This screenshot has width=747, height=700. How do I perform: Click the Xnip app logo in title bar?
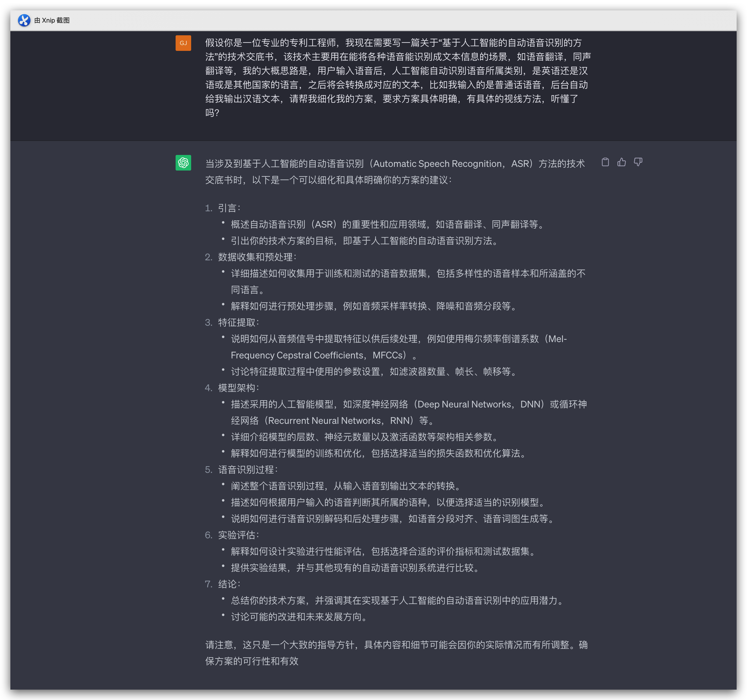click(24, 20)
